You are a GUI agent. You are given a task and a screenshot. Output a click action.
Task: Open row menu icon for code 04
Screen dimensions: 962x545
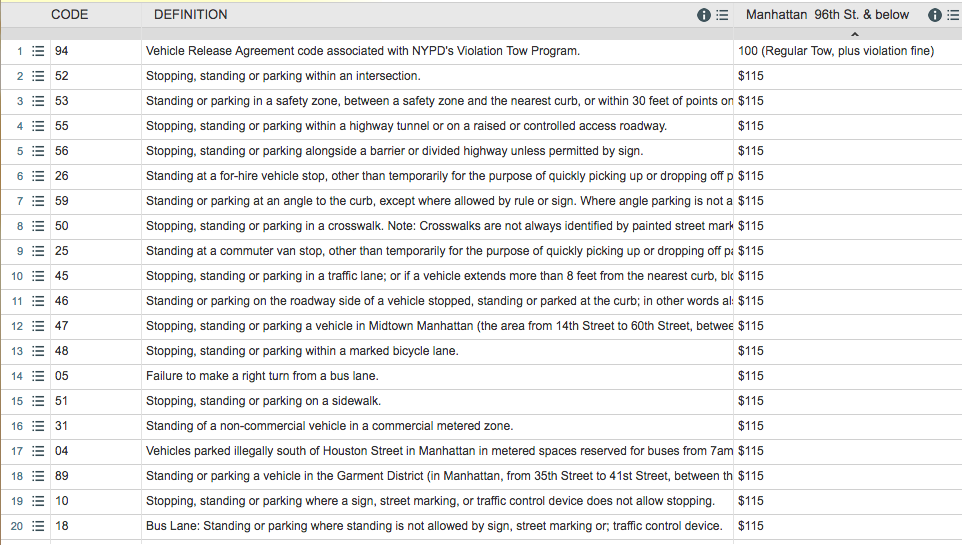38,451
